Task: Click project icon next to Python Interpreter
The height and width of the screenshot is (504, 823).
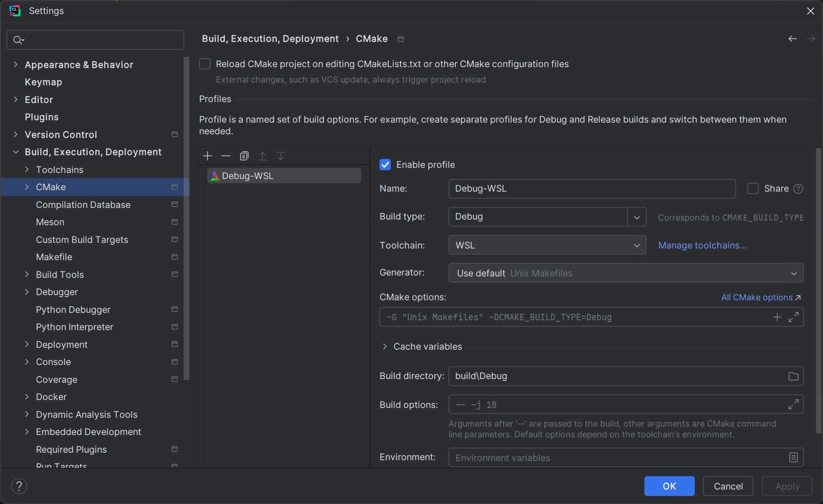Action: coord(175,327)
